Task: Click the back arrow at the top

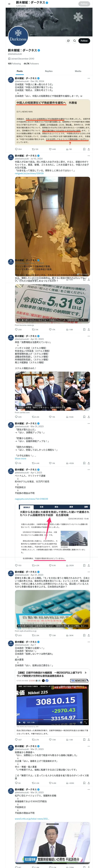Action: point(9,4)
